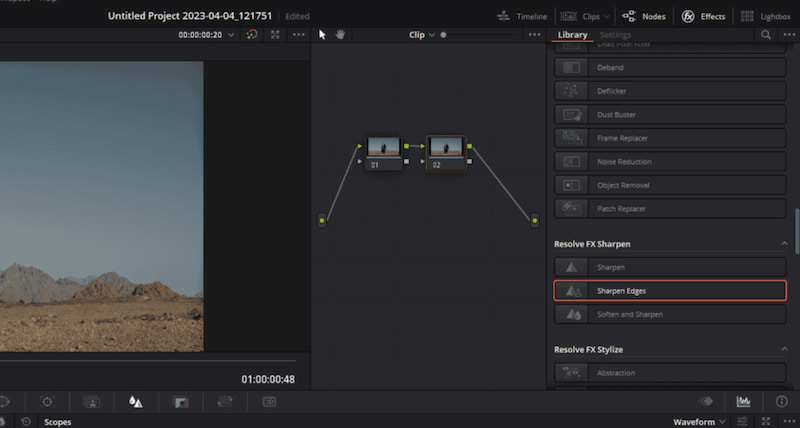The height and width of the screenshot is (428, 800).
Task: Collapse the Resolve FX Sharpen section
Action: (784, 244)
